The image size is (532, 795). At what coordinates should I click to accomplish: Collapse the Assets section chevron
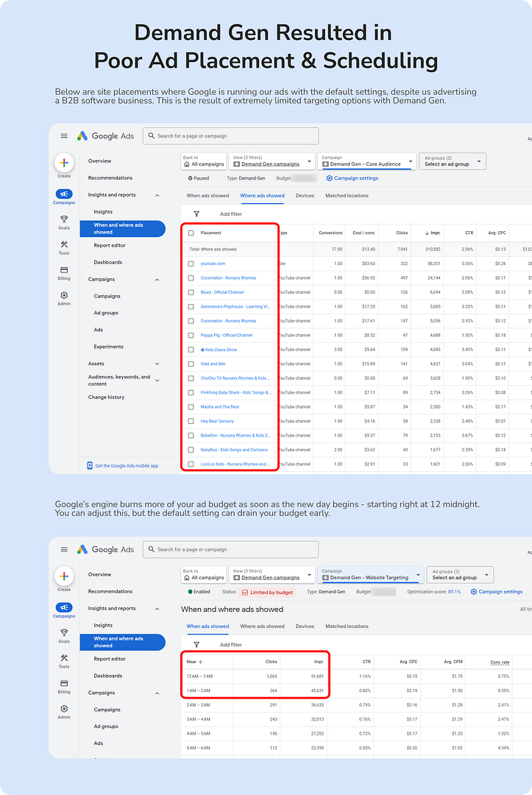coord(157,364)
